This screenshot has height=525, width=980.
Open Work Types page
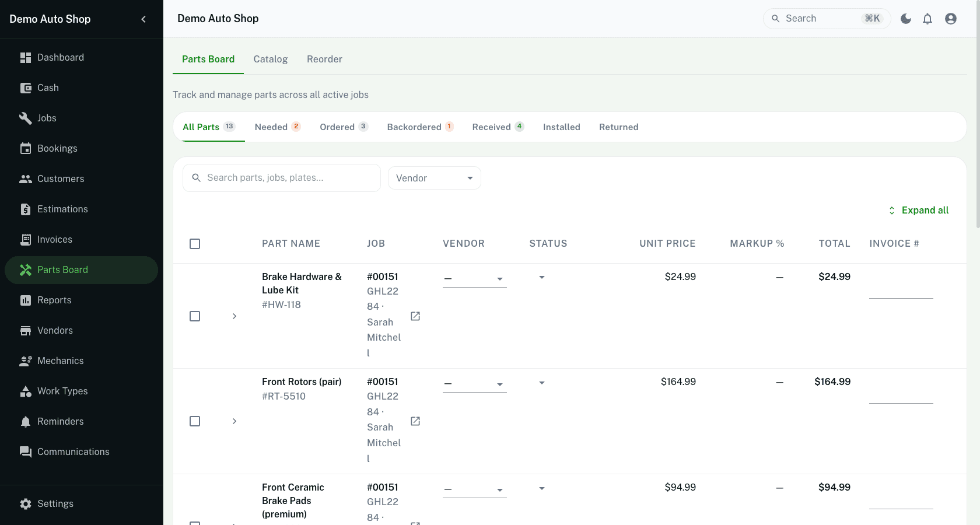[x=81, y=391]
